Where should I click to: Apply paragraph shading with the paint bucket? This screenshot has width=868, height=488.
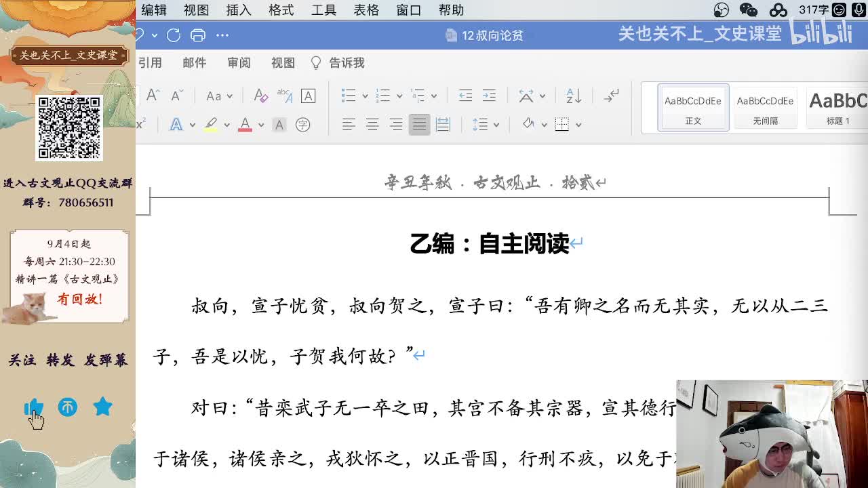528,125
